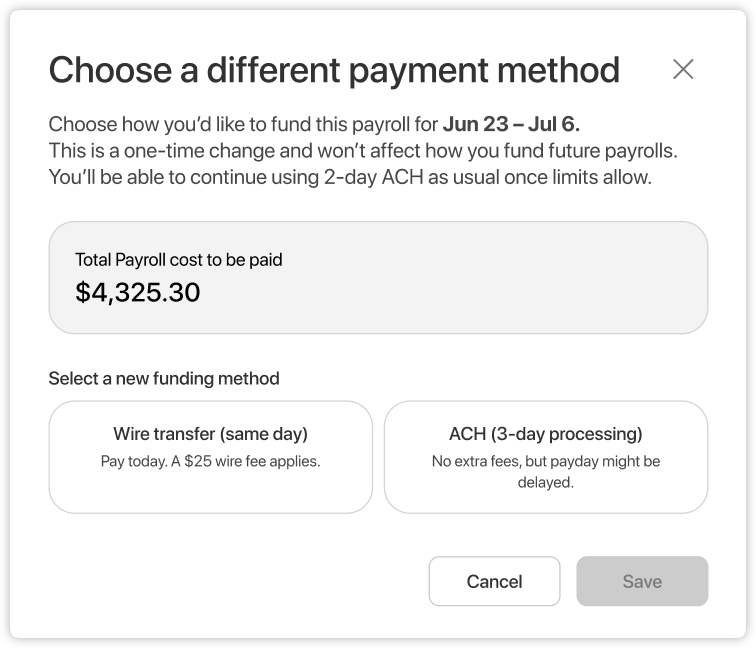This screenshot has height=648, width=756.
Task: Click the $4,325.30 payroll amount
Action: pyautogui.click(x=138, y=293)
